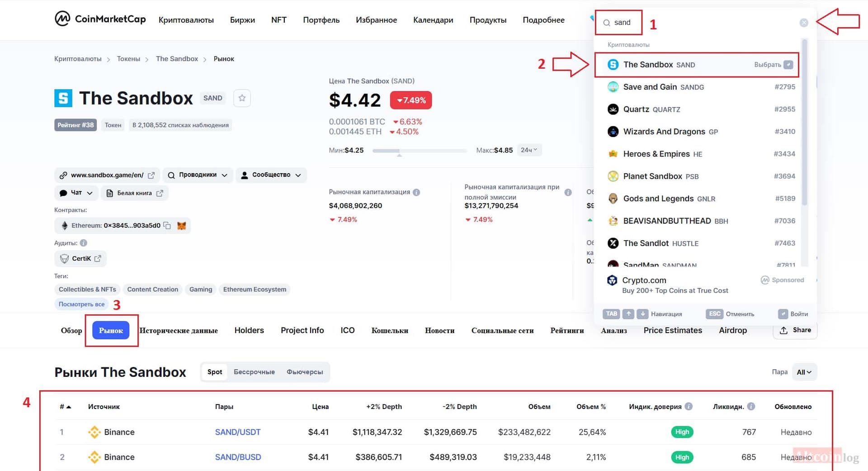The width and height of the screenshot is (868, 471).
Task: Open the CoinMarketCap logo home link
Action: [x=100, y=19]
